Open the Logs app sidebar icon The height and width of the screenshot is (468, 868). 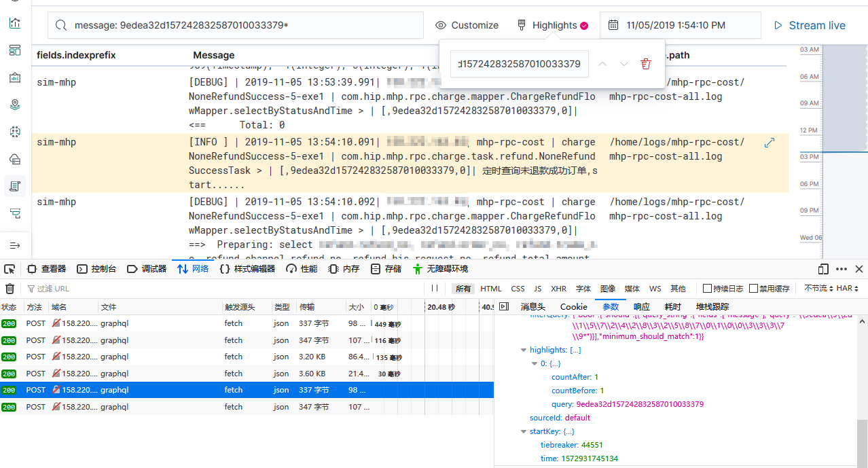click(x=15, y=185)
